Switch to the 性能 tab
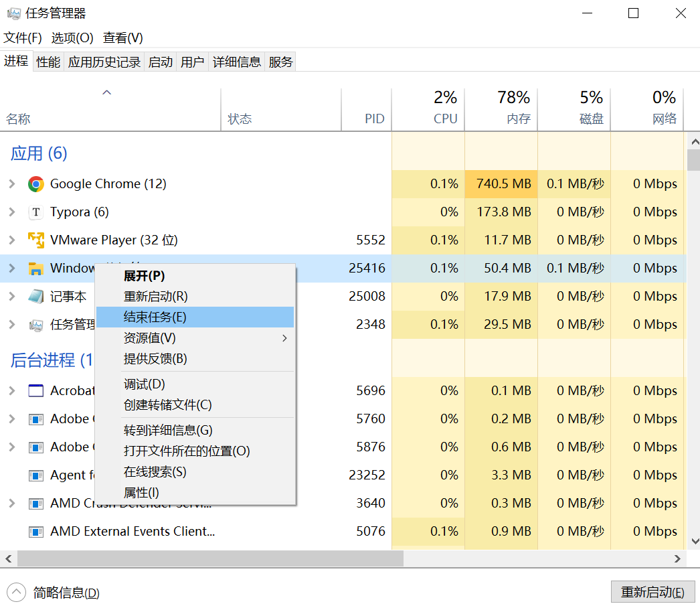This screenshot has width=700, height=606. click(x=48, y=62)
